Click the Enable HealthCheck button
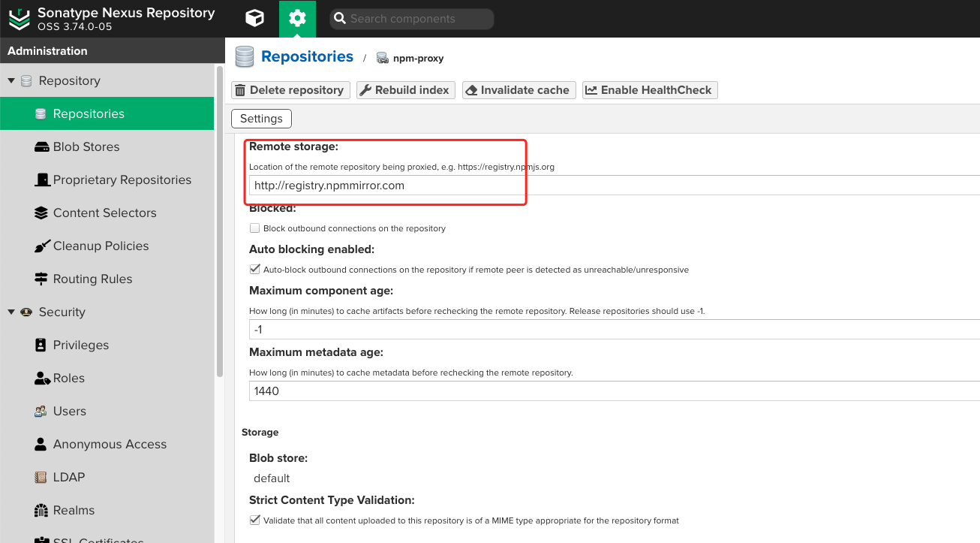 click(x=650, y=90)
